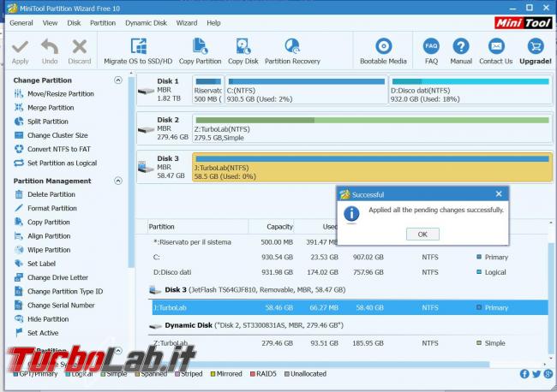The width and height of the screenshot is (557, 392).
Task: Select Copy Partition in sidebar list
Action: (42, 222)
